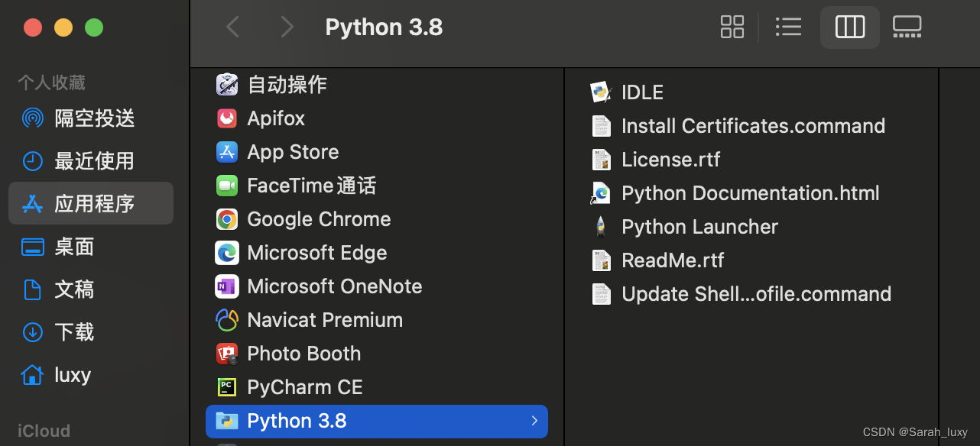
Task: Open Recents (最近使用) in sidebar
Action: click(x=91, y=161)
